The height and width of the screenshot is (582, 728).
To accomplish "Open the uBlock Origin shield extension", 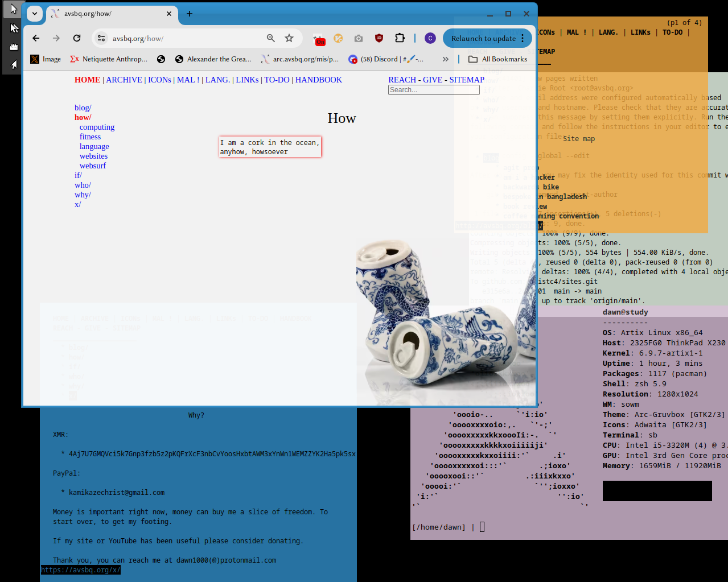I will click(379, 38).
